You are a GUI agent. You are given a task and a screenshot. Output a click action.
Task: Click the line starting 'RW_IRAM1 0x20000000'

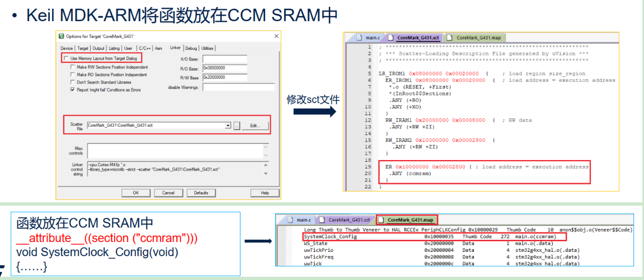tap(458, 120)
